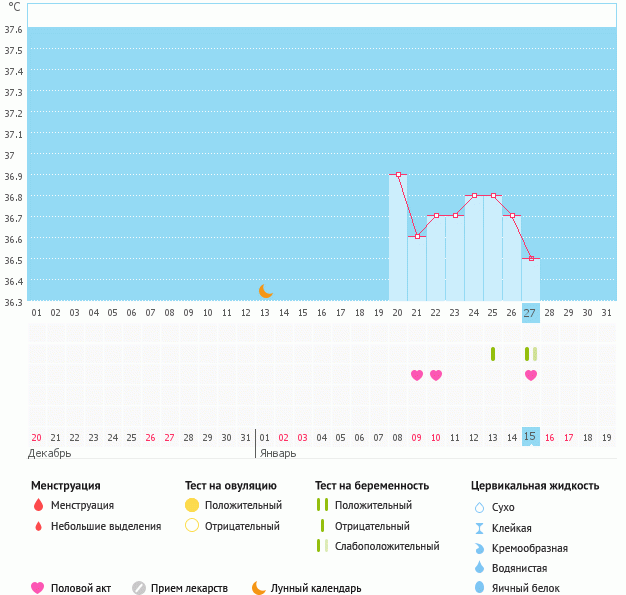Click the heart icon on January 15
The width and height of the screenshot is (626, 595).
(531, 375)
